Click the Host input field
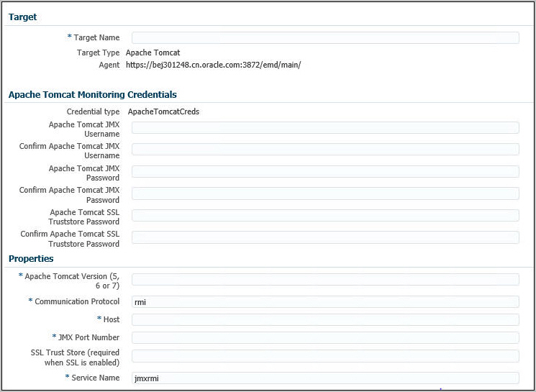Viewport: 536px width, 392px height. point(325,320)
